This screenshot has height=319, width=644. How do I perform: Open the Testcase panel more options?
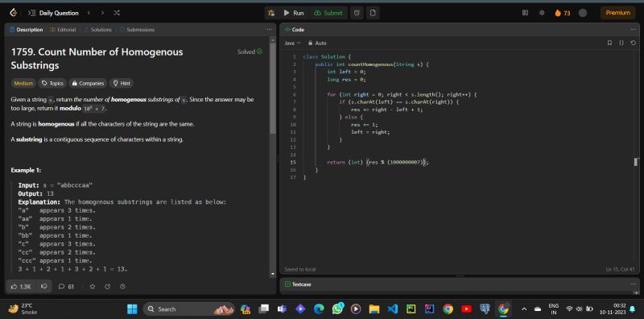(633, 284)
